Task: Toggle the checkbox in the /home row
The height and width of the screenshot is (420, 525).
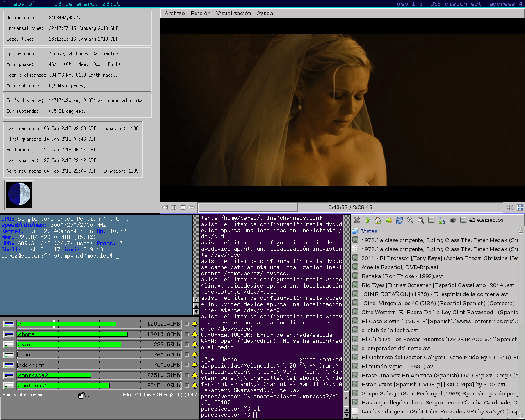Action: pos(187,334)
